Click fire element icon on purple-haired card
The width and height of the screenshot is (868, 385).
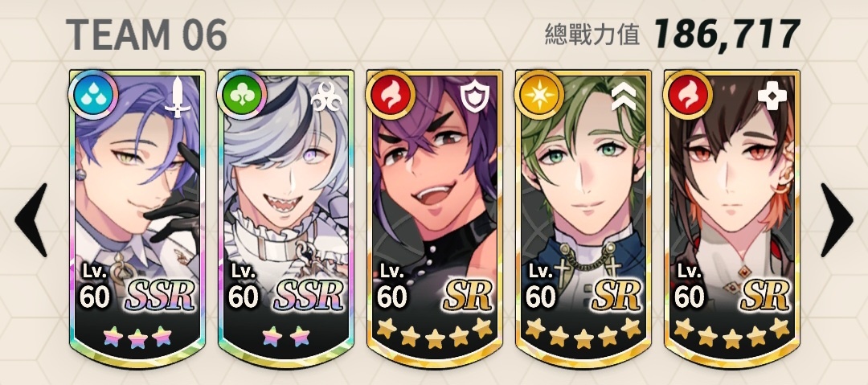pyautogui.click(x=391, y=96)
